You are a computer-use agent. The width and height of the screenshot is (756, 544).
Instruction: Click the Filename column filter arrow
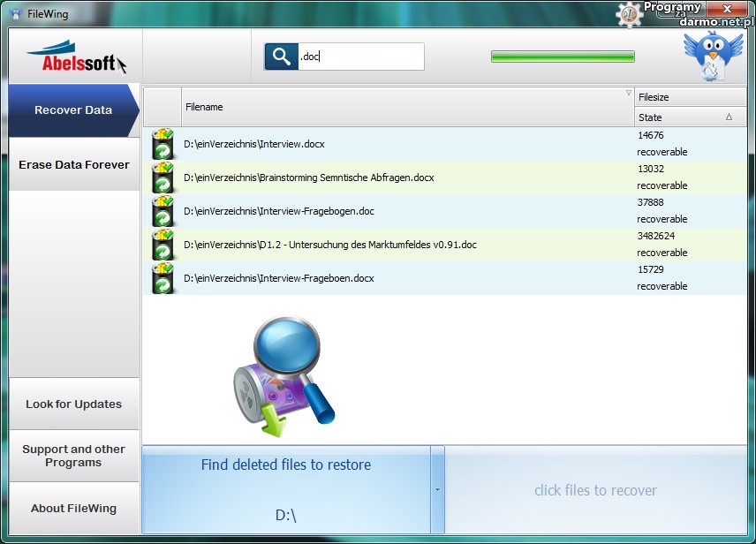tap(628, 93)
